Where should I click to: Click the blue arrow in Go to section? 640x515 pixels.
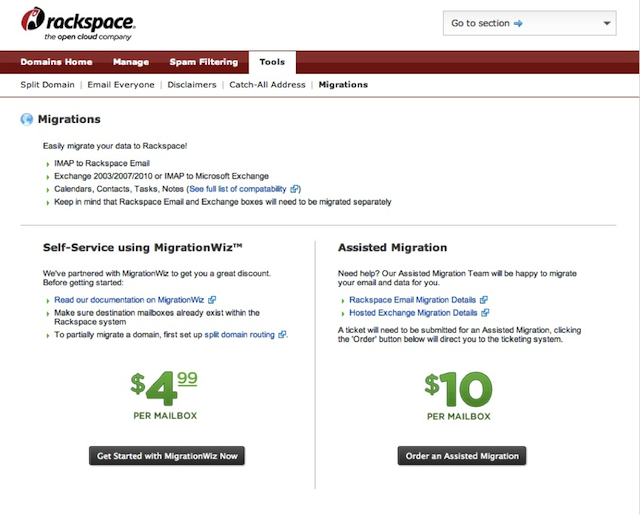tap(518, 24)
